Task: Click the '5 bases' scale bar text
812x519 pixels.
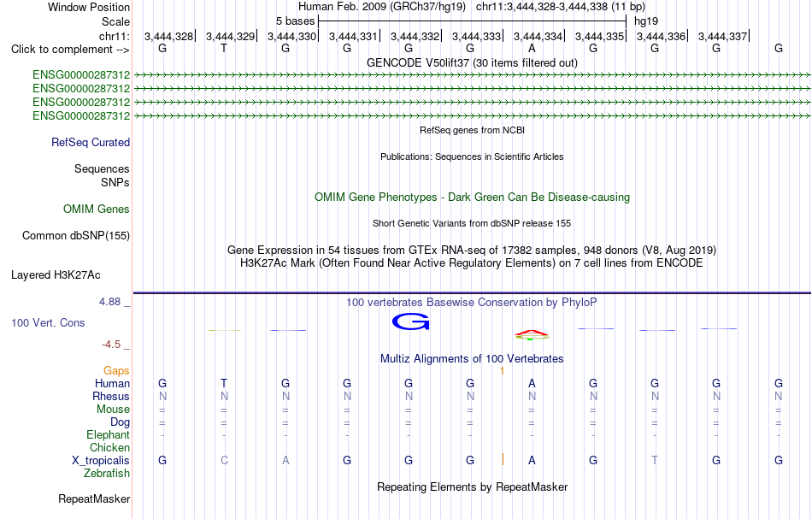Action: [295, 21]
